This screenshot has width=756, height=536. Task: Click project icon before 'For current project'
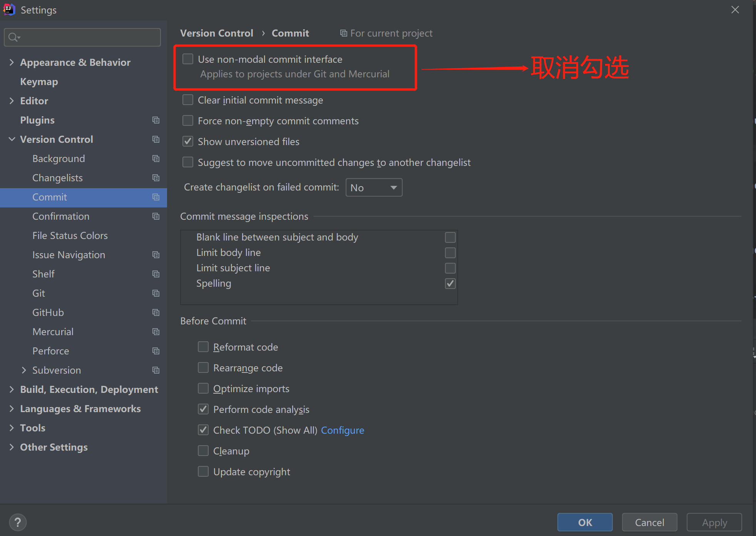(x=343, y=33)
